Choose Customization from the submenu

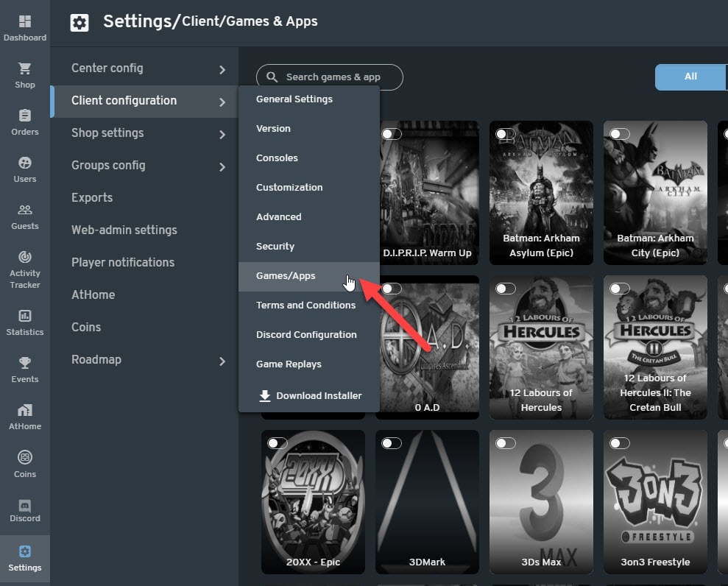(308, 188)
